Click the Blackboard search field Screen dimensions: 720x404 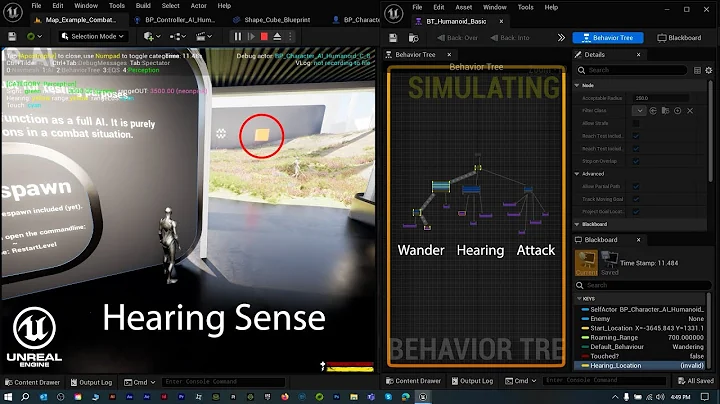[x=643, y=285]
